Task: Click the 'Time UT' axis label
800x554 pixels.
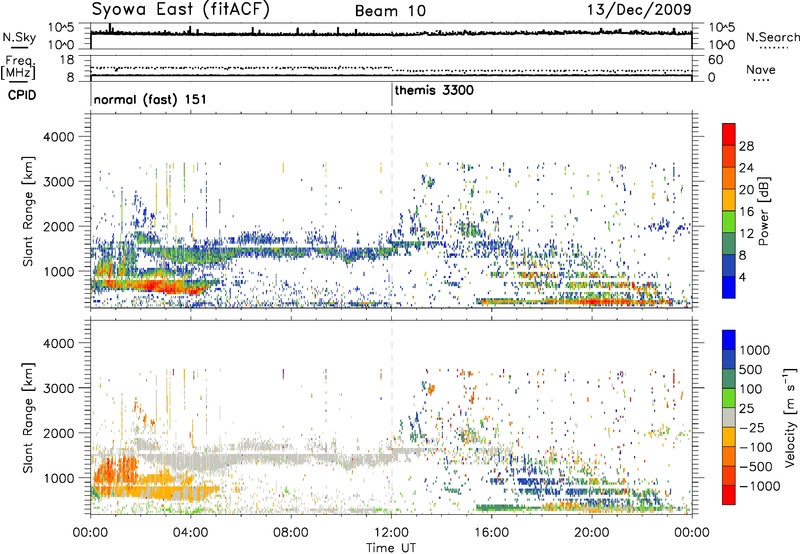Action: click(391, 548)
